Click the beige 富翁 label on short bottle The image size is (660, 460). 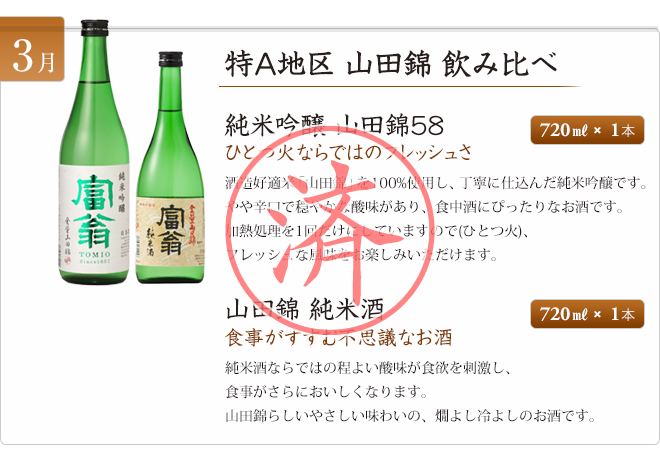pyautogui.click(x=170, y=230)
